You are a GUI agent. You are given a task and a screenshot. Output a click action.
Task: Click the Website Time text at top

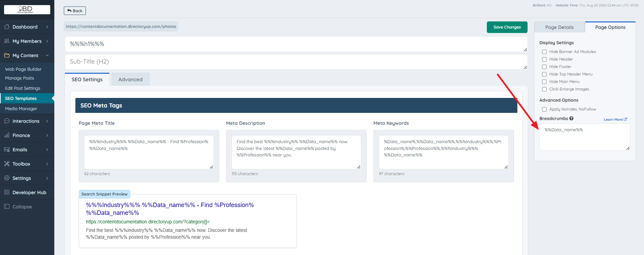[x=597, y=5]
